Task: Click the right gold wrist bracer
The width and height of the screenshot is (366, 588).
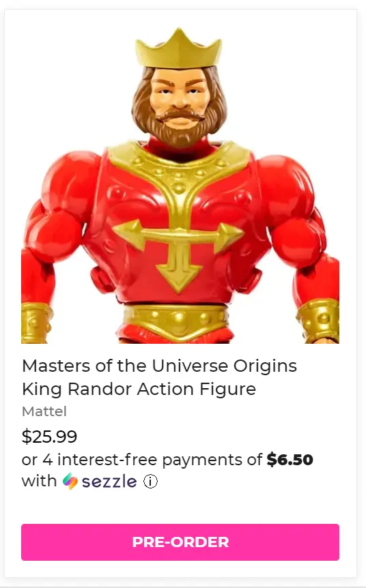Action: click(319, 321)
